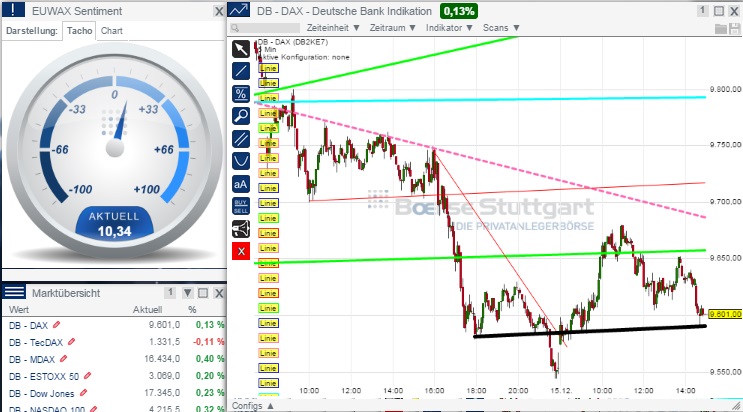Open the DB - ESTOXX 50 row

114,376
